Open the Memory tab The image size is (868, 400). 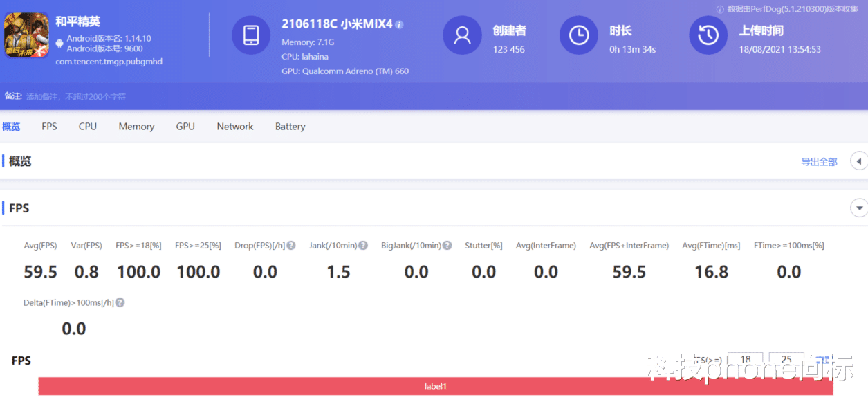click(x=136, y=127)
